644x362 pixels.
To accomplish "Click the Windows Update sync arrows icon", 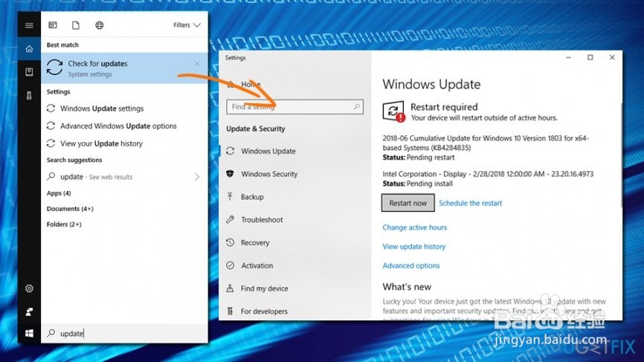I will (x=231, y=151).
